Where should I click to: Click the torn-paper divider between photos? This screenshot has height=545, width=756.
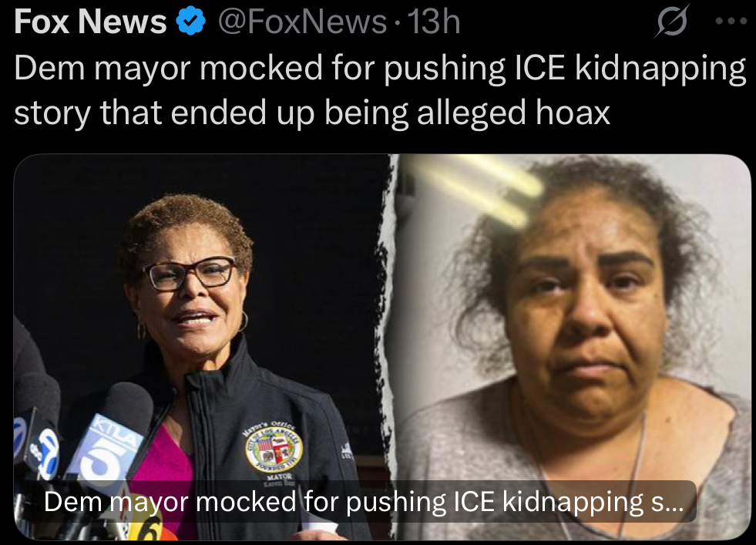(392, 347)
